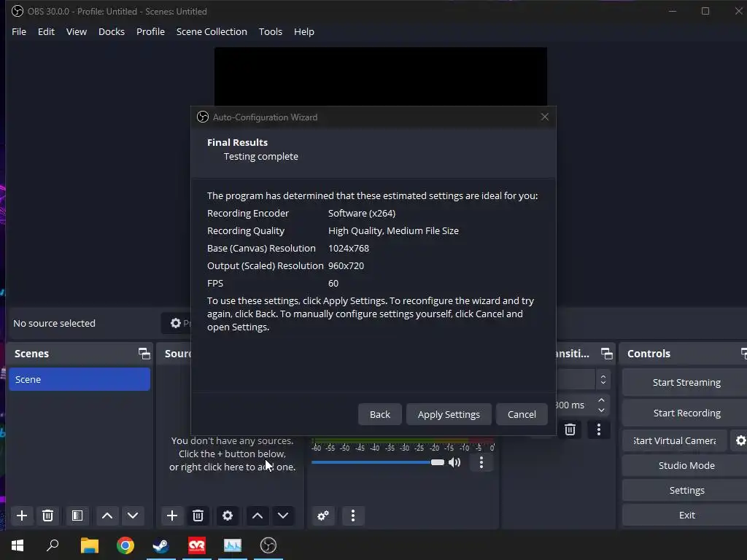Screen dimensions: 747x560
Task: Switch to OBS Studio taskbar icon
Action: click(268, 545)
